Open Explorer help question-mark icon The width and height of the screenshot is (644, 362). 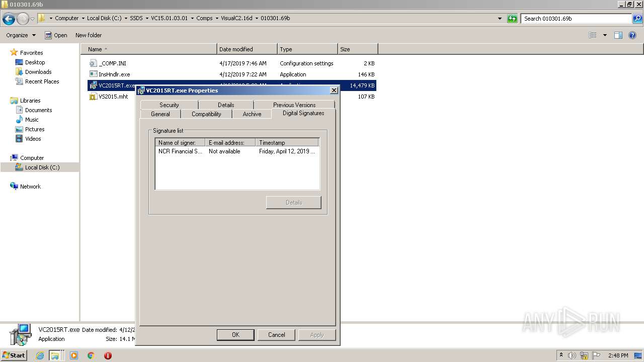[632, 35]
